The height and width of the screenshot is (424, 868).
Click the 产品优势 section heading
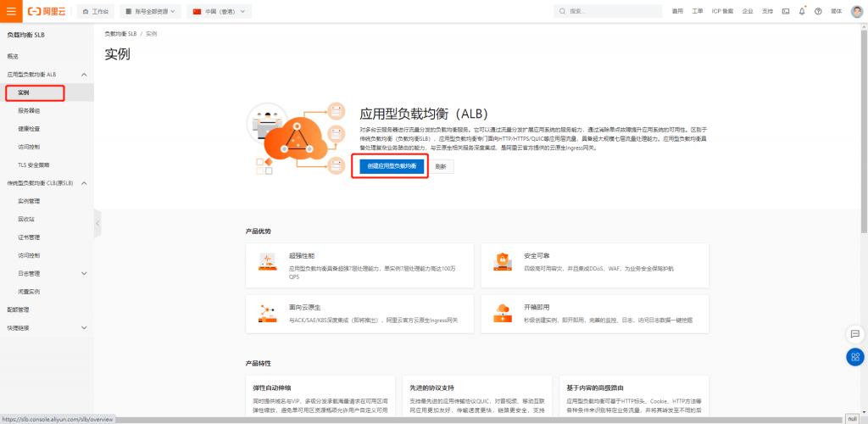(x=259, y=231)
